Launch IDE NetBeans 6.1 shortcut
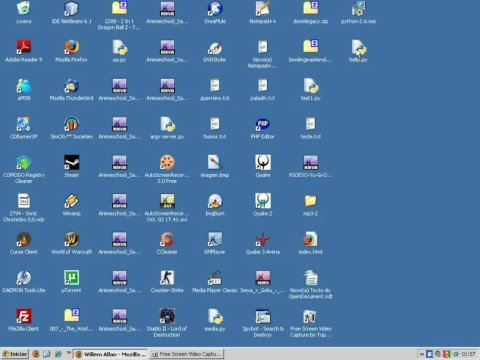This screenshot has height=360, width=480. [71, 12]
